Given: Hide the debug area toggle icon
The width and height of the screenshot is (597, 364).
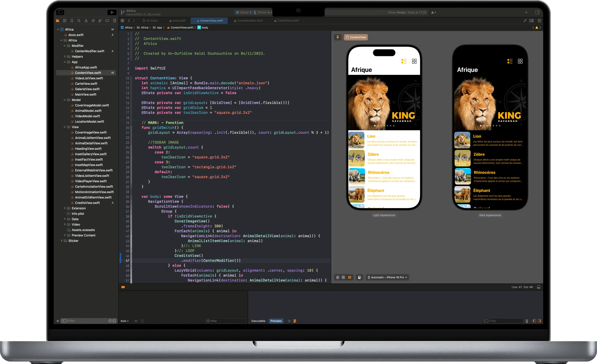Looking at the screenshot, I should tap(539, 287).
